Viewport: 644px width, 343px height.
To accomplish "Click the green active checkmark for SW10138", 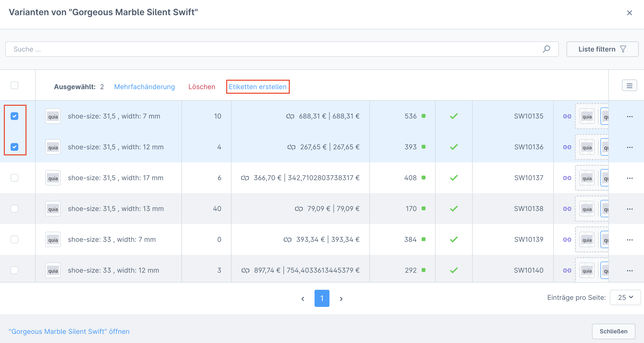I will [454, 209].
